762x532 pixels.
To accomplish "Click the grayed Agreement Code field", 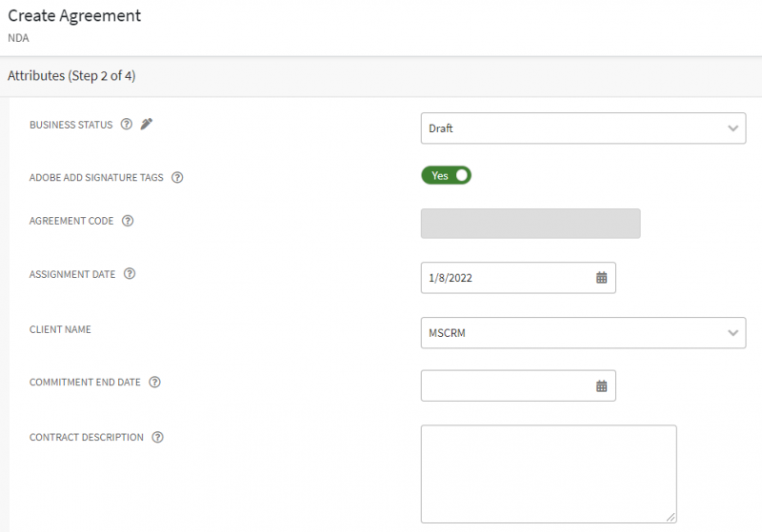I will pos(531,224).
